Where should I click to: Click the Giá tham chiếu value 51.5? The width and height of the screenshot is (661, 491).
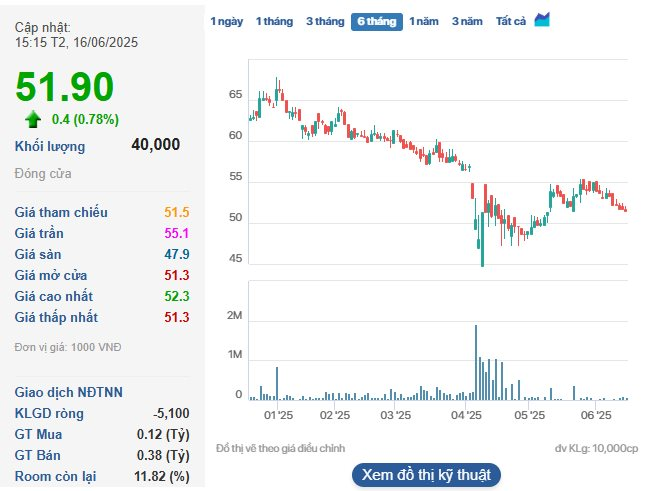[177, 212]
